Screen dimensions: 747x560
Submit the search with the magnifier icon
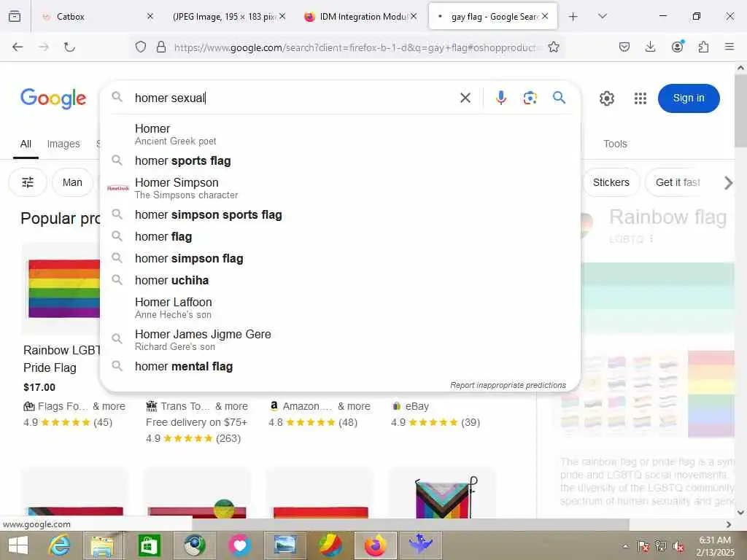point(560,98)
